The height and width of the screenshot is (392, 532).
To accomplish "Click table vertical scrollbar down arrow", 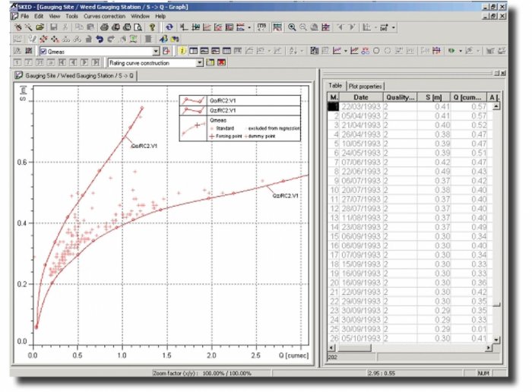I will tap(496, 339).
